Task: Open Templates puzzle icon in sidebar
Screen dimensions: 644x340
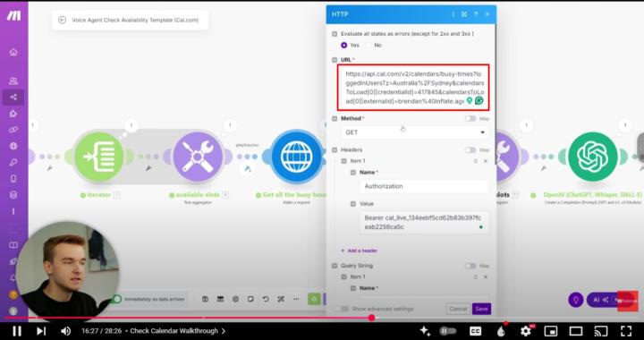Action: tap(13, 114)
